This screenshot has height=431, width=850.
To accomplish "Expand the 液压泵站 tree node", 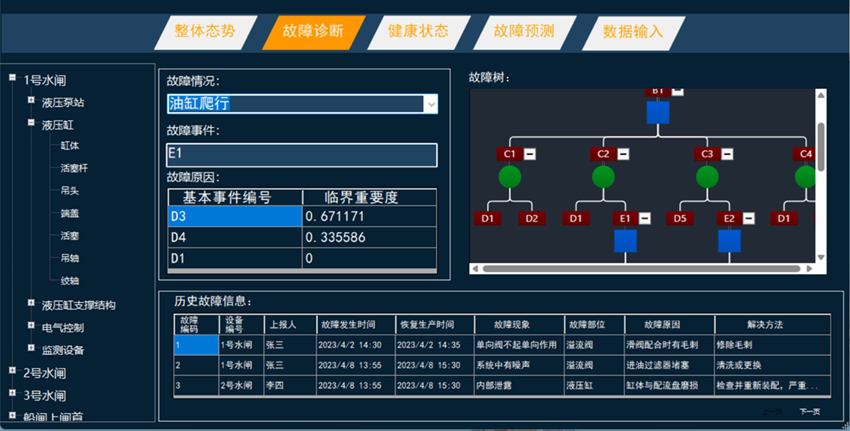I will 31,100.
